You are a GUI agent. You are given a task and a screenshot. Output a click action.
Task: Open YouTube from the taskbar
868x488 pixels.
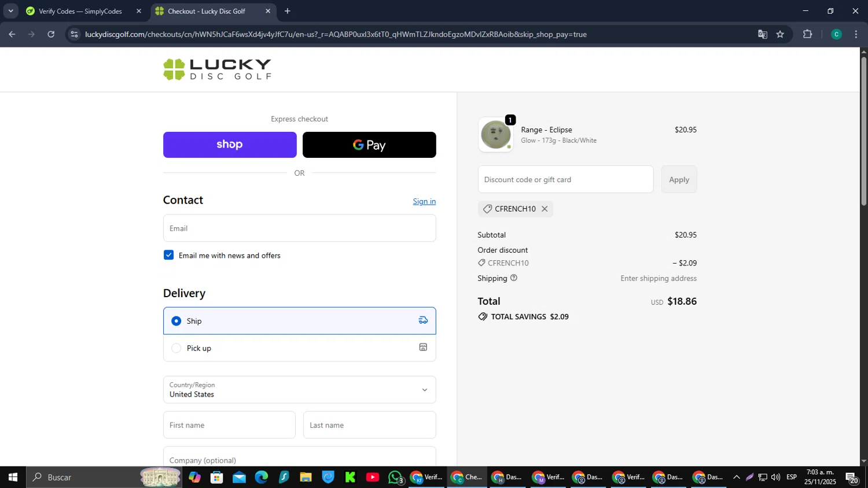pos(373,477)
